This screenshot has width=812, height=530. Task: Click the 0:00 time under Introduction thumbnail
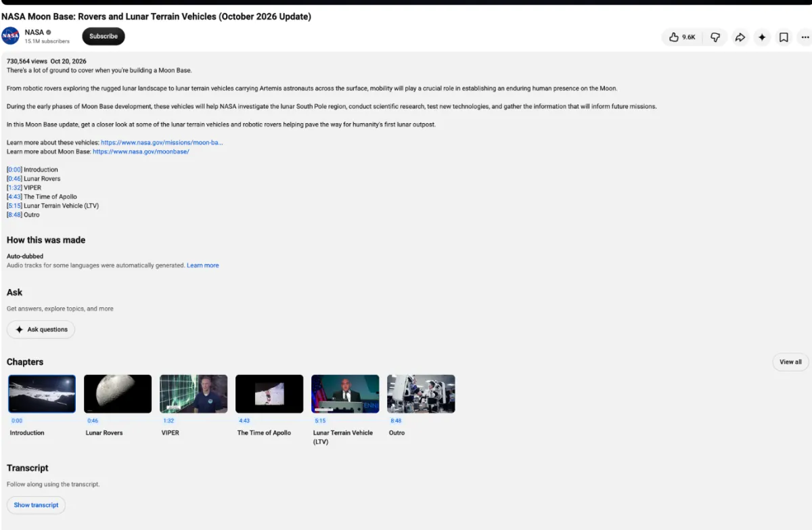(x=17, y=421)
